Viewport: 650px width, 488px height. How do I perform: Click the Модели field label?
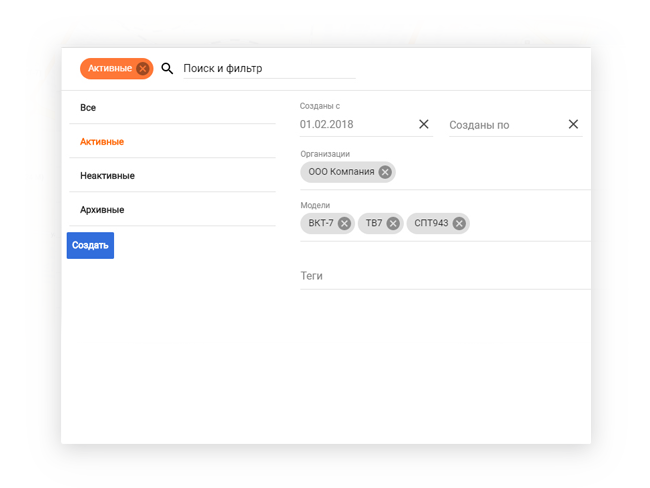tap(315, 205)
